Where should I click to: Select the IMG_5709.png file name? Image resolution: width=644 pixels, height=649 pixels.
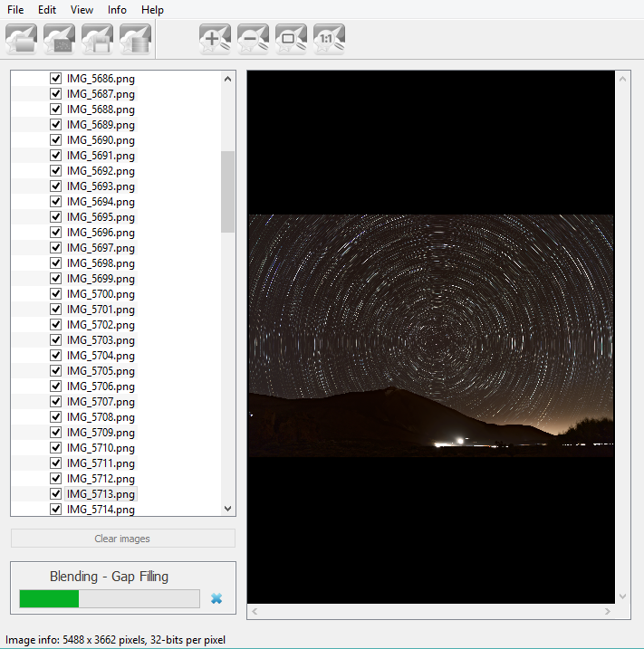coord(101,433)
